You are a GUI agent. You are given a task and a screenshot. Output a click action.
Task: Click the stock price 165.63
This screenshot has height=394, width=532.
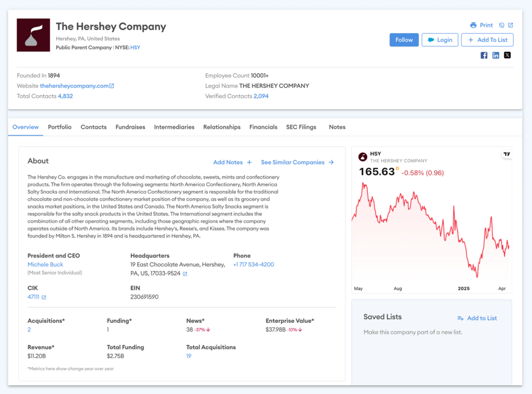(377, 172)
